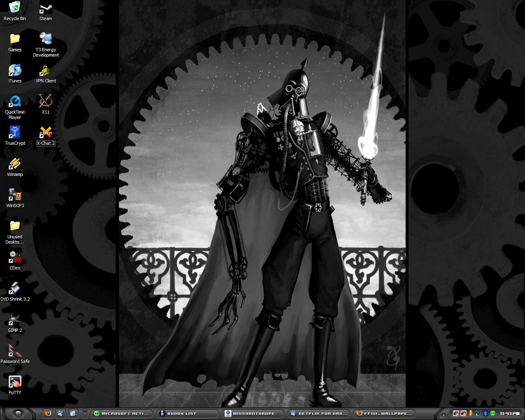The image size is (525, 420).
Task: Switch to missyanthrope taskbar window
Action: [253, 413]
